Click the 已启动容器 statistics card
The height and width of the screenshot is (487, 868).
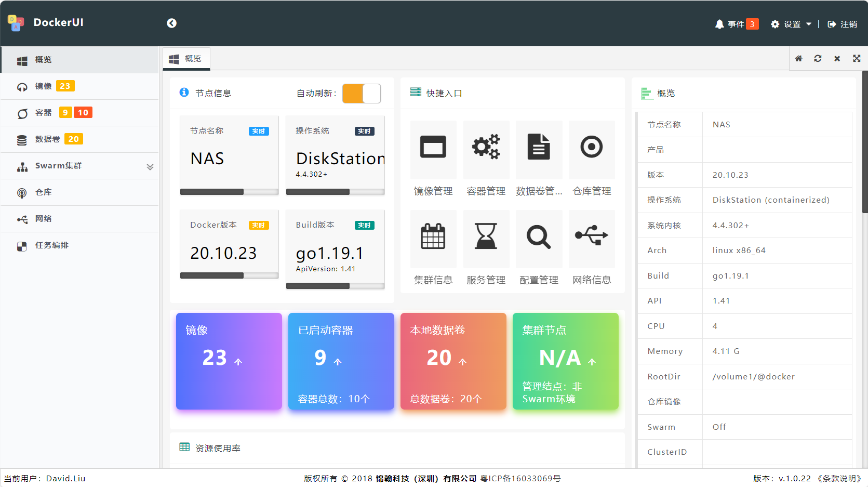[341, 361]
